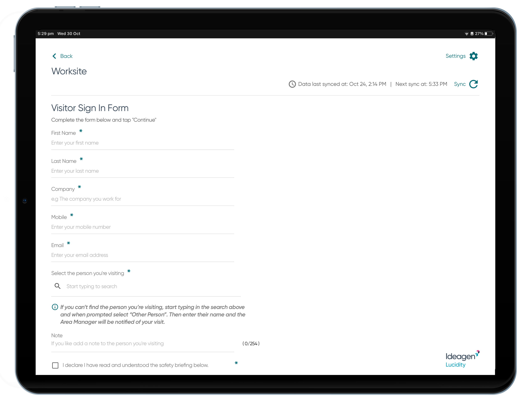
Task: Click the info circle icon near instructions
Action: [x=54, y=307]
